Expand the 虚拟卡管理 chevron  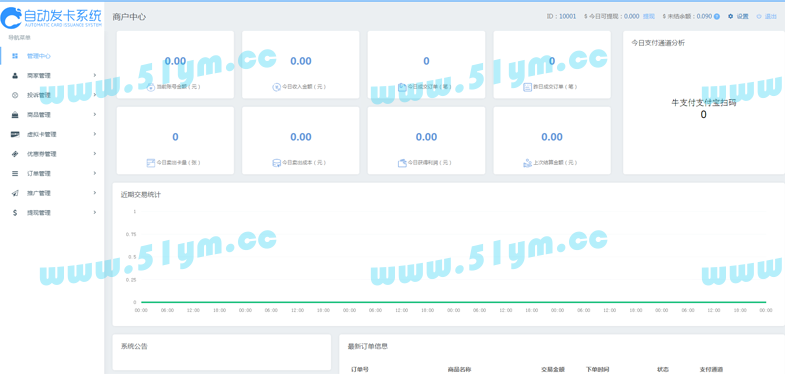point(95,134)
